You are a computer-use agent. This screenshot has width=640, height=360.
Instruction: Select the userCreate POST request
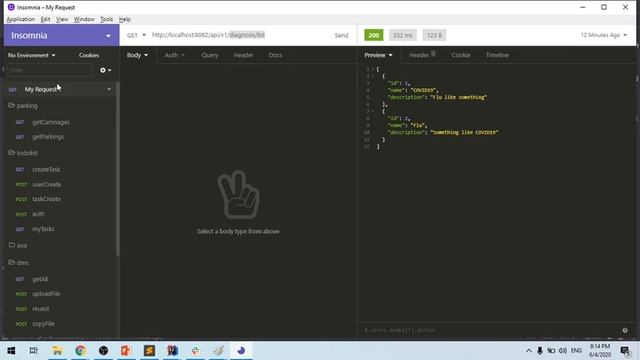47,184
